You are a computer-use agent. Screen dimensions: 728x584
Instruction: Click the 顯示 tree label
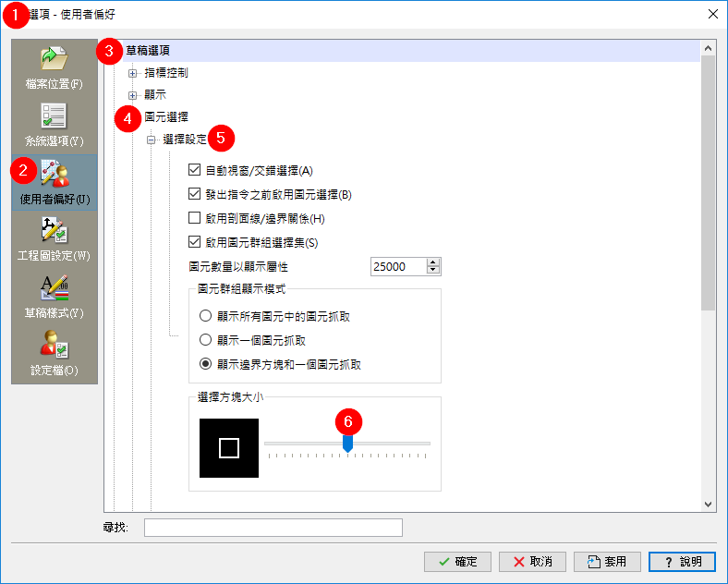pos(155,94)
